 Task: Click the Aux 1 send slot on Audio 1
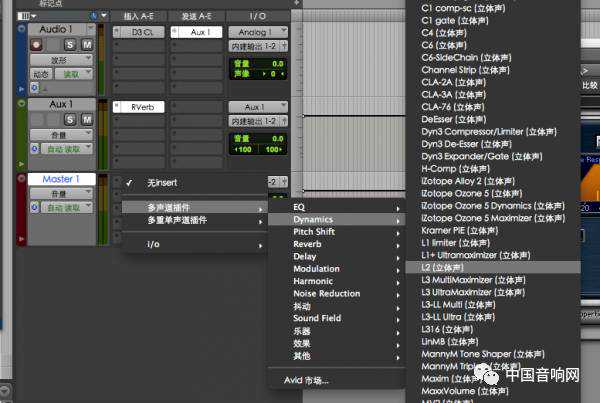click(199, 32)
